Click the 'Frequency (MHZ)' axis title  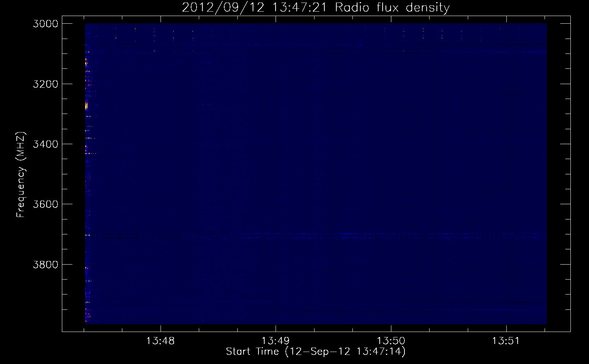(21, 175)
